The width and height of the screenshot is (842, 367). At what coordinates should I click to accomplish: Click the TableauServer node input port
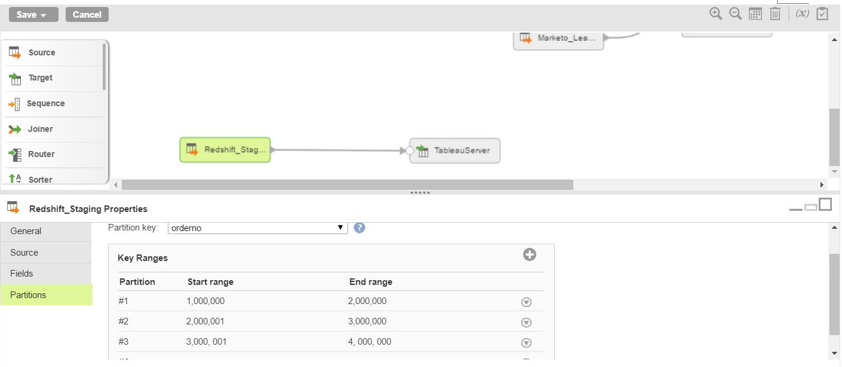[x=410, y=151]
